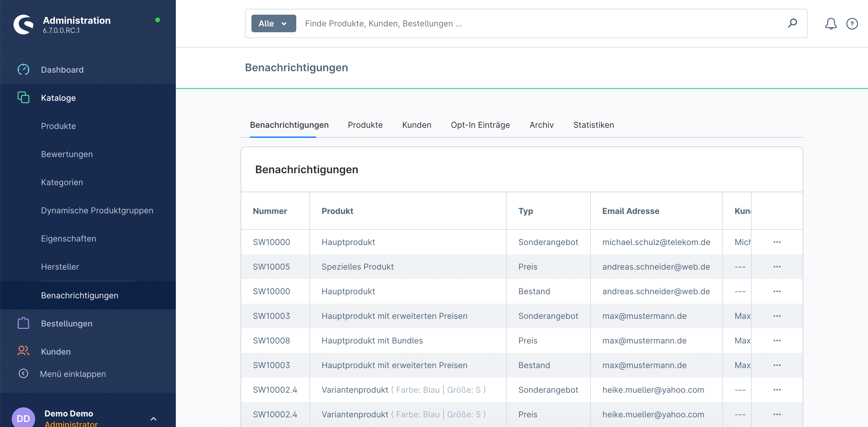Open actions menu for SW10003 Sonderangebot row

click(777, 316)
